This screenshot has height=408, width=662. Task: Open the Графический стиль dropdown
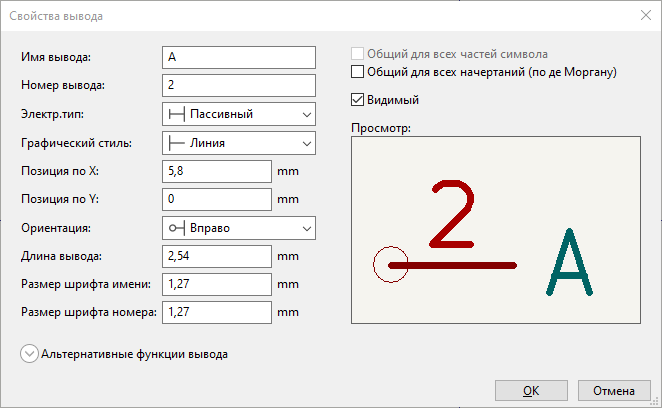click(305, 143)
